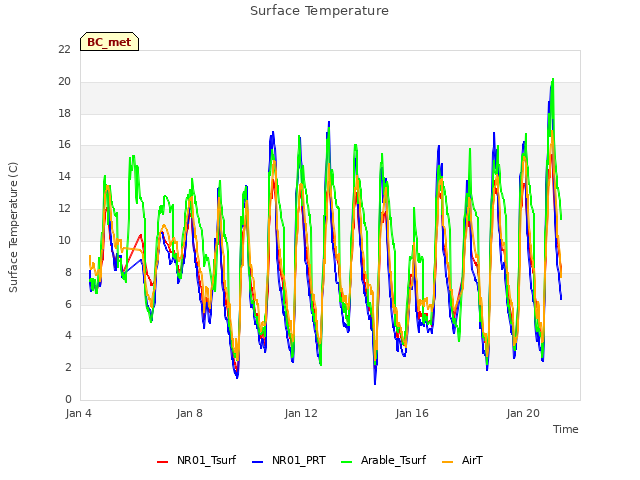Click the blue NR01_PRT legend swatch
Image resolution: width=640 pixels, height=480 pixels.
[x=257, y=462]
